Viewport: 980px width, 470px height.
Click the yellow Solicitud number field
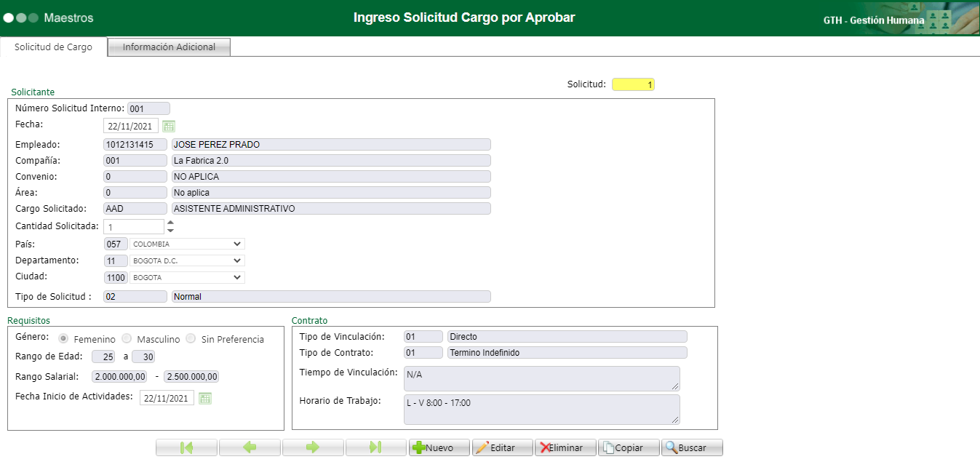point(632,84)
